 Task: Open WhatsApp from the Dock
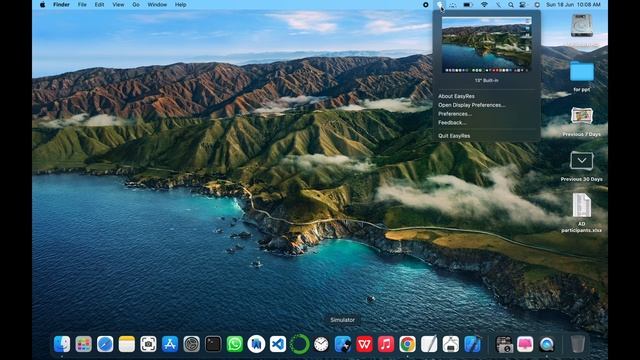(235, 344)
